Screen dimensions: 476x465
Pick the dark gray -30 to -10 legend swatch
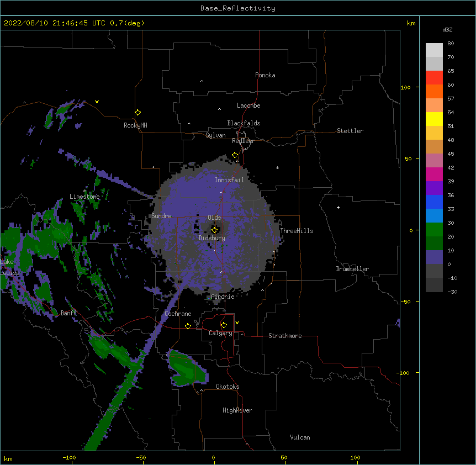pyautogui.click(x=434, y=285)
